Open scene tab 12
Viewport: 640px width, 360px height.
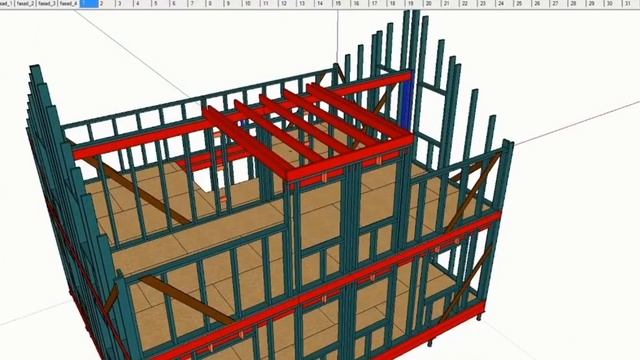(288, 4)
